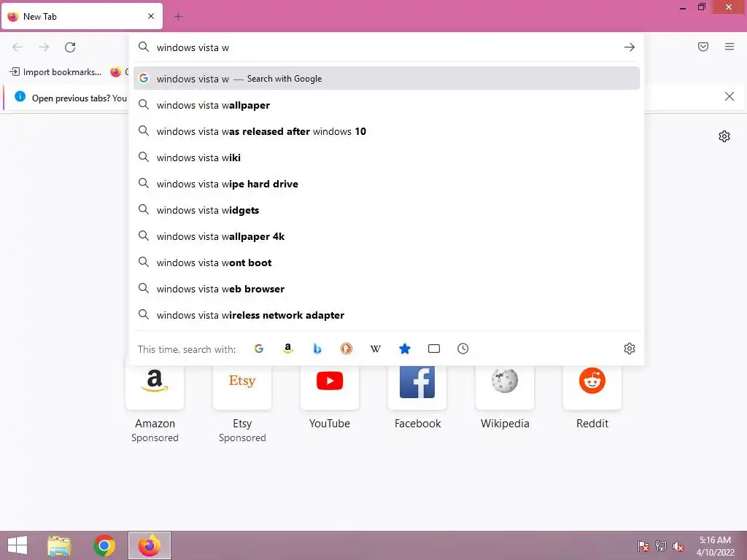Search this time with Wikipedia icon
Screen dimensions: 747x560
[376, 349]
